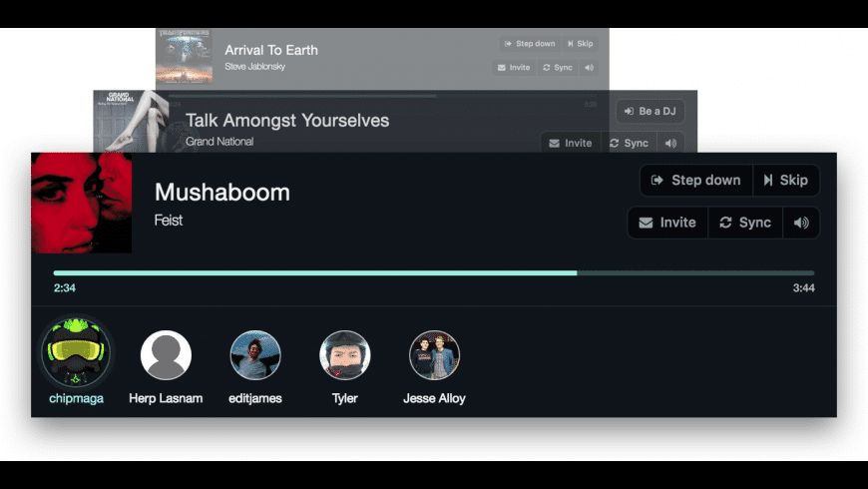
Task: Click the Tyler name label
Action: (x=345, y=398)
